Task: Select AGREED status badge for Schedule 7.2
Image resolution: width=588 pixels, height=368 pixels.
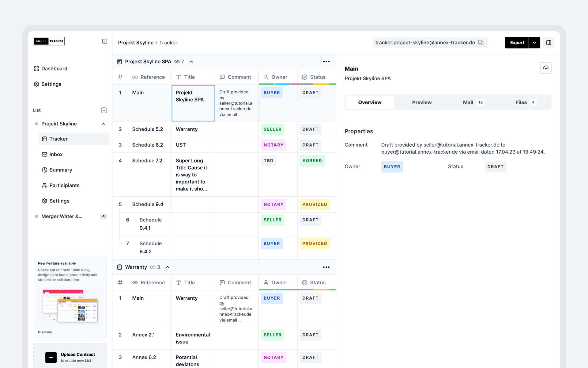Action: [312, 161]
